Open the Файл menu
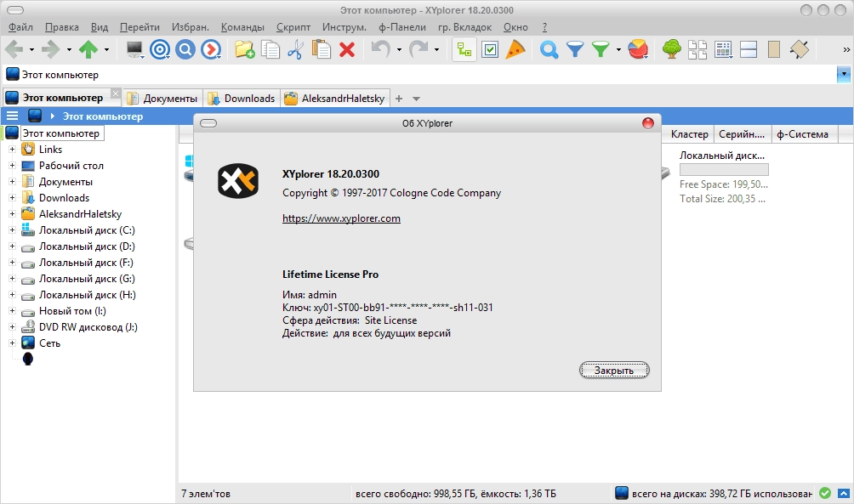 click(20, 27)
